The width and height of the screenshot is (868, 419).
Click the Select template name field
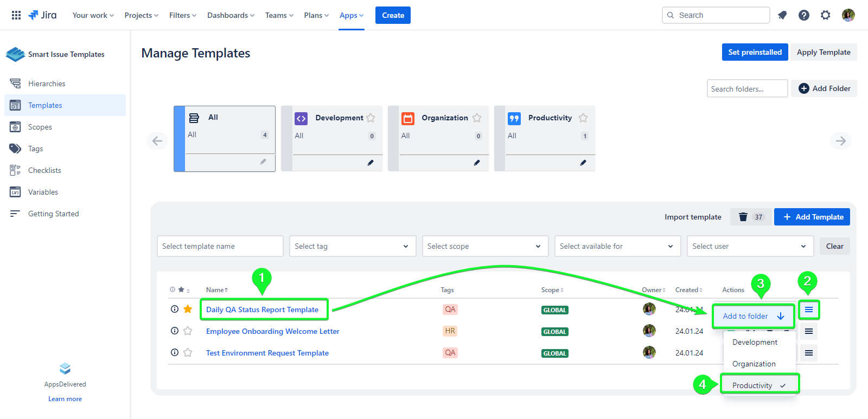click(220, 246)
